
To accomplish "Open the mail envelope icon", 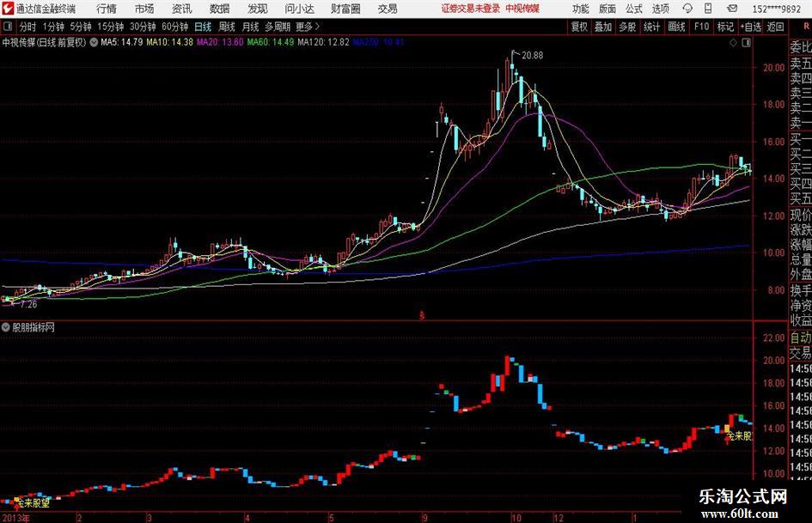I will pos(732,9).
